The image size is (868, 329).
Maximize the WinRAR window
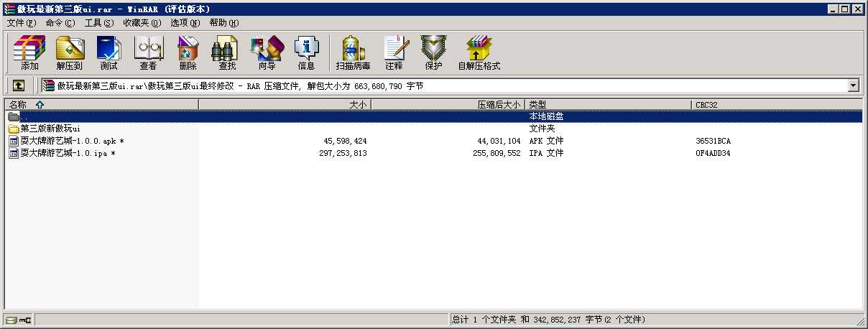[845, 9]
